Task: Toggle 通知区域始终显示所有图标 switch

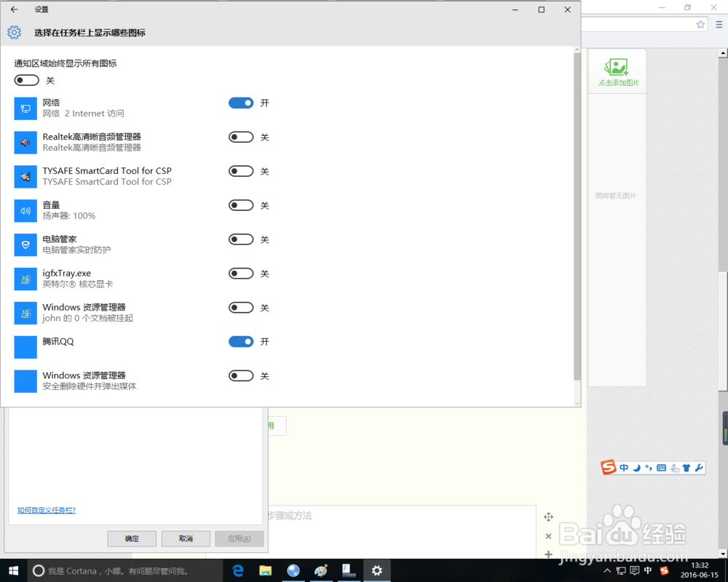Action: tap(26, 80)
